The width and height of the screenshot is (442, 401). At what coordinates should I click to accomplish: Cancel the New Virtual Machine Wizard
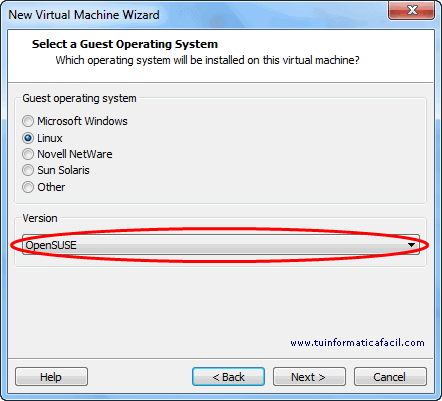click(390, 377)
